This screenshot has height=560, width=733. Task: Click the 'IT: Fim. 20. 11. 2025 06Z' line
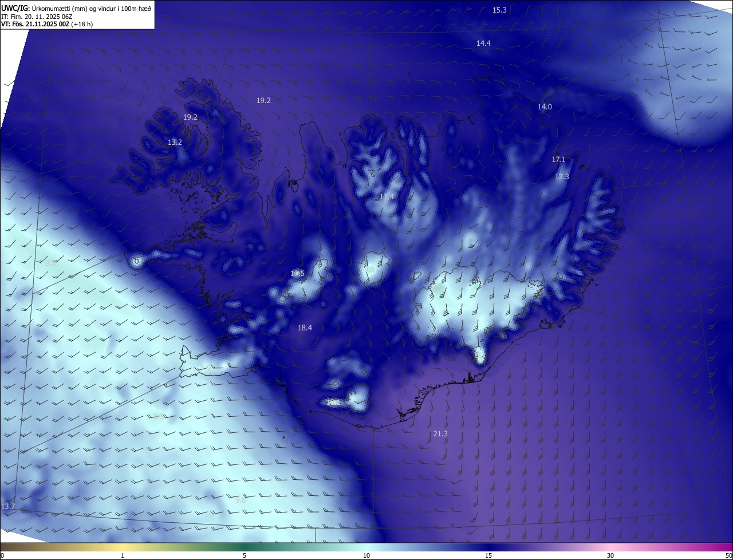coord(37,16)
